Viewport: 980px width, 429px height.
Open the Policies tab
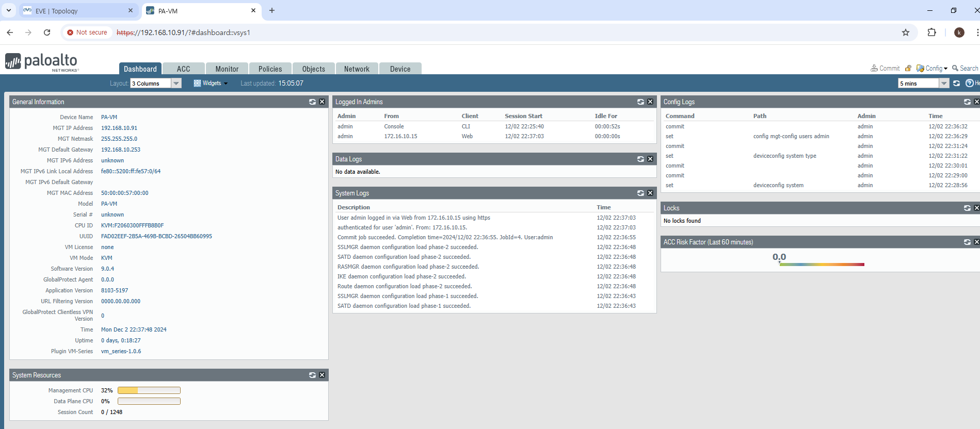270,69
